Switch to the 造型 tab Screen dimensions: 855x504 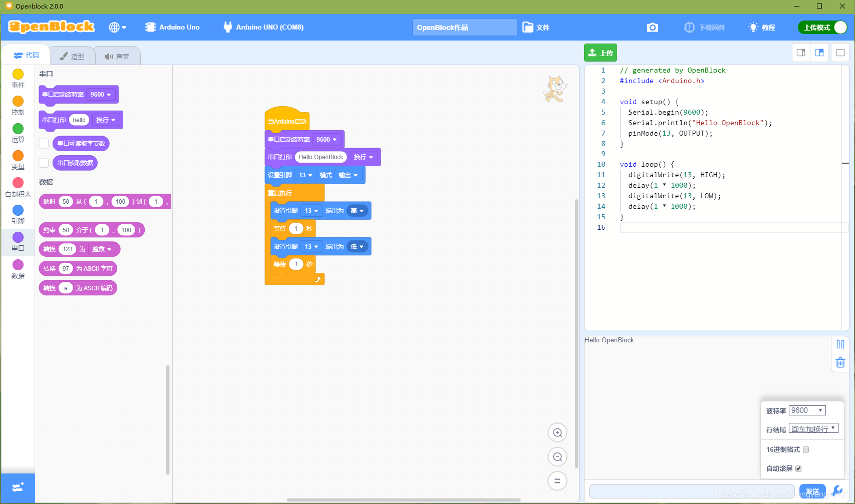tap(73, 56)
